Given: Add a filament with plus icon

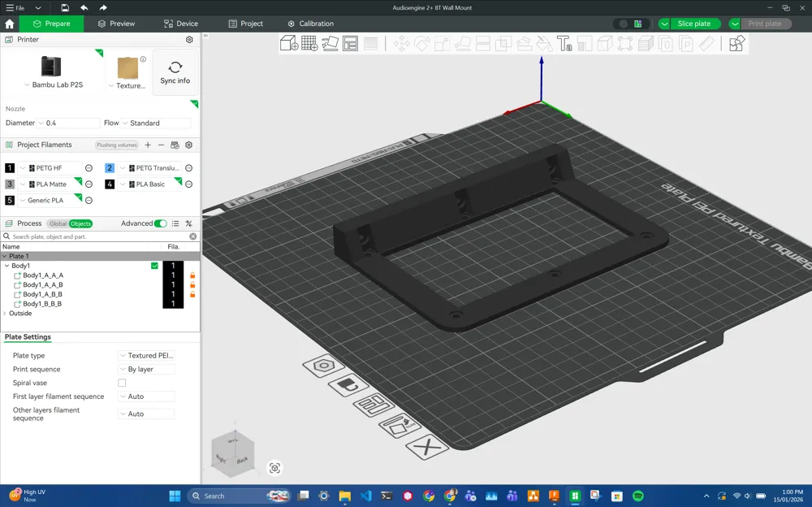Looking at the screenshot, I should click(148, 145).
